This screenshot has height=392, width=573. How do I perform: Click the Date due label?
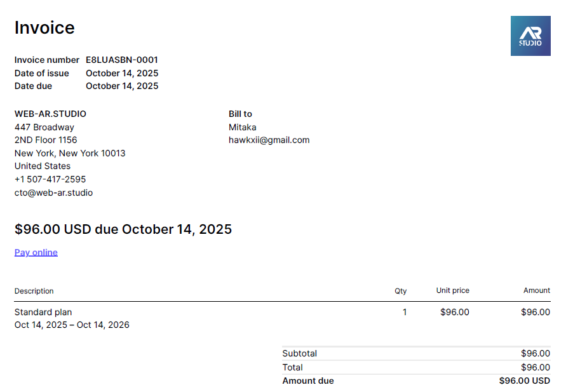(34, 86)
